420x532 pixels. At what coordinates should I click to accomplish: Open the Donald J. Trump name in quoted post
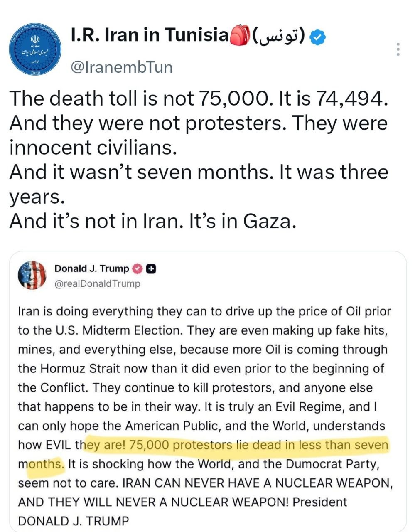point(92,269)
